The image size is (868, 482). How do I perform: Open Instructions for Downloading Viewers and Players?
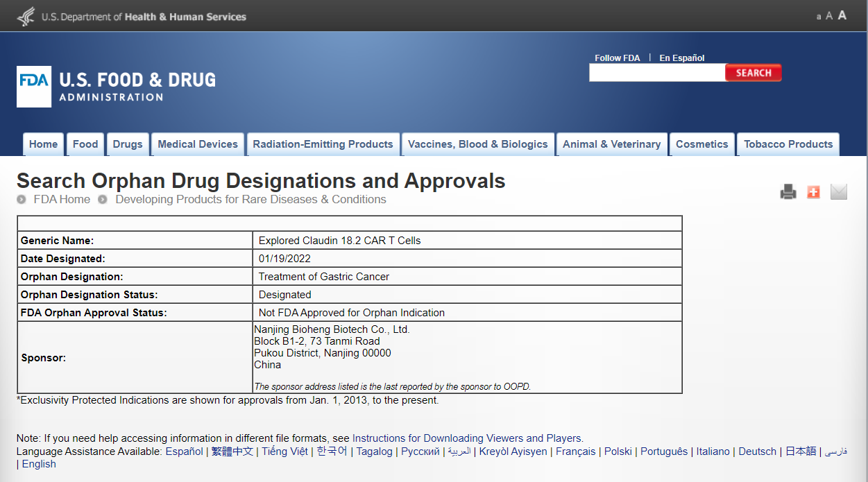467,438
